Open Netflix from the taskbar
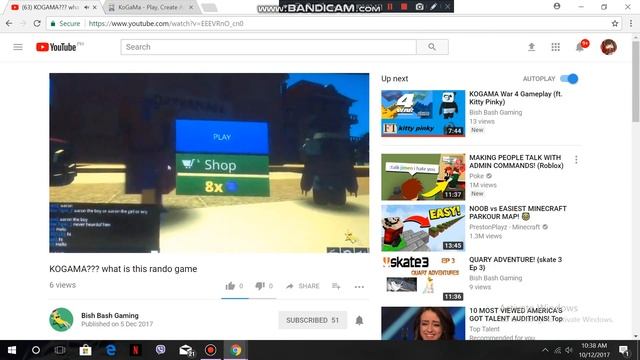The width and height of the screenshot is (640, 360). [x=136, y=350]
